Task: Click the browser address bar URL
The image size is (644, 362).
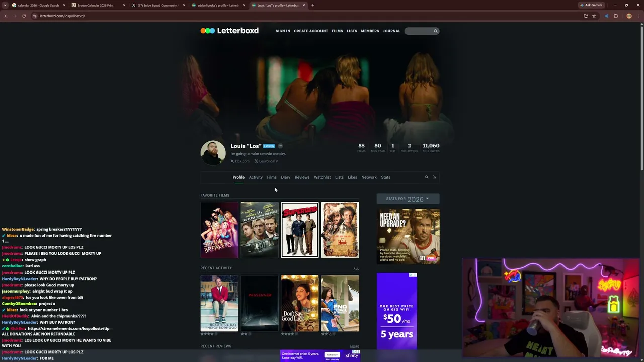Action: (62, 16)
